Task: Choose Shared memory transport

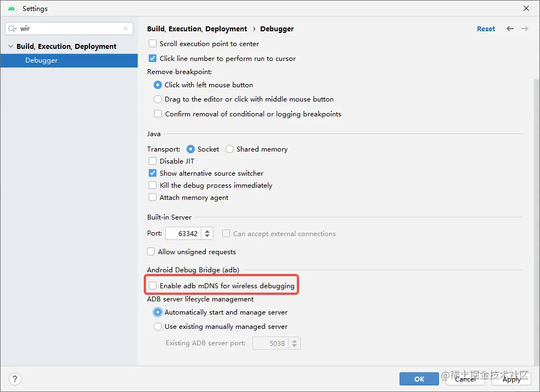Action: pyautogui.click(x=230, y=149)
